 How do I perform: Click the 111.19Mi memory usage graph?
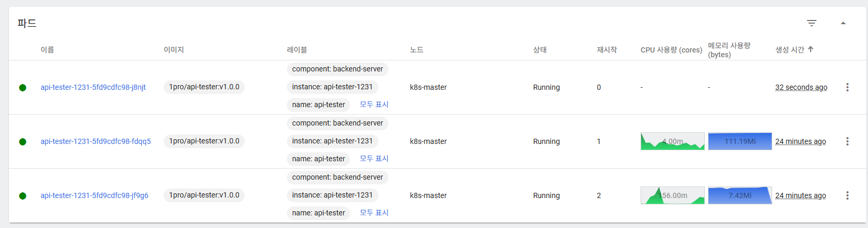[740, 141]
